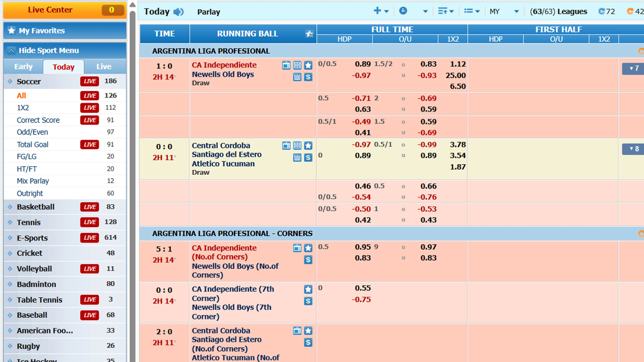Select draw odds 1.87 for Central Cordoba match

pyautogui.click(x=458, y=167)
